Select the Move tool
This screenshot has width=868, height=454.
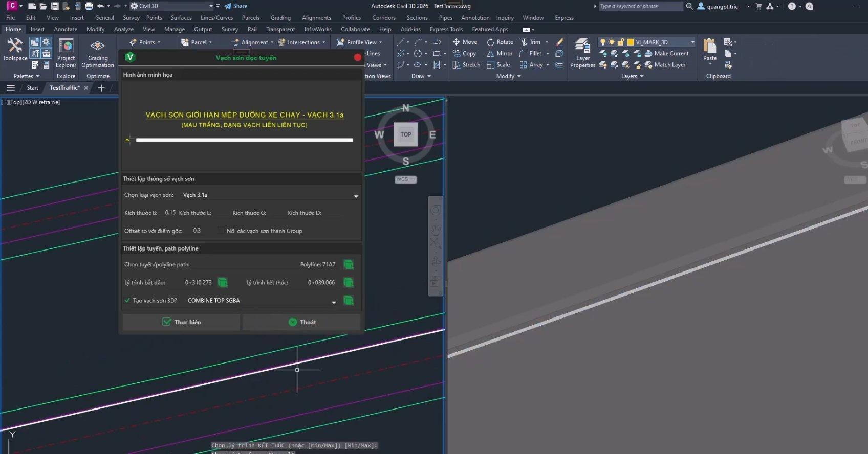465,42
